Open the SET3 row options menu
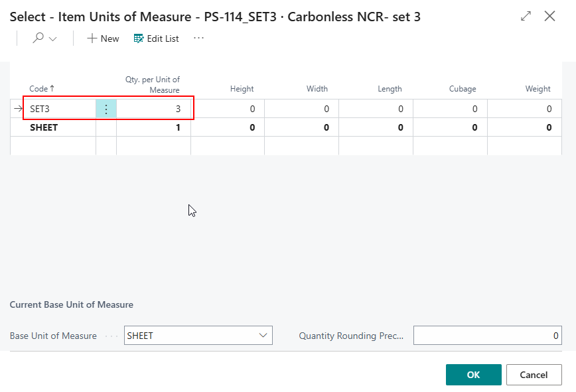576x392 pixels. click(x=106, y=108)
